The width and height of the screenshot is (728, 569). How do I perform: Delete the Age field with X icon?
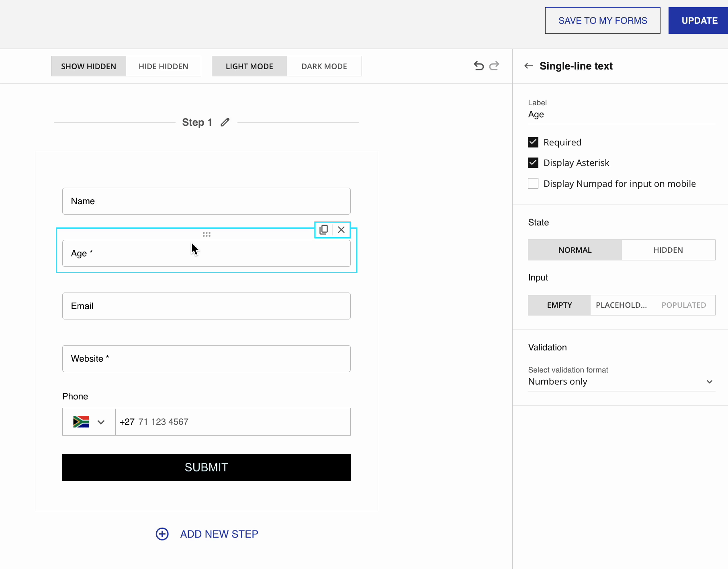(341, 229)
